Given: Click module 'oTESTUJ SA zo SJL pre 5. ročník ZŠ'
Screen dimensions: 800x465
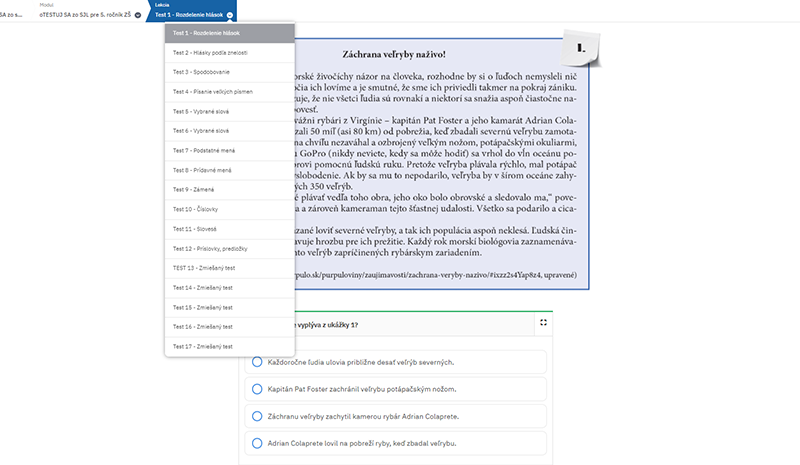Looking at the screenshot, I should pyautogui.click(x=85, y=15).
